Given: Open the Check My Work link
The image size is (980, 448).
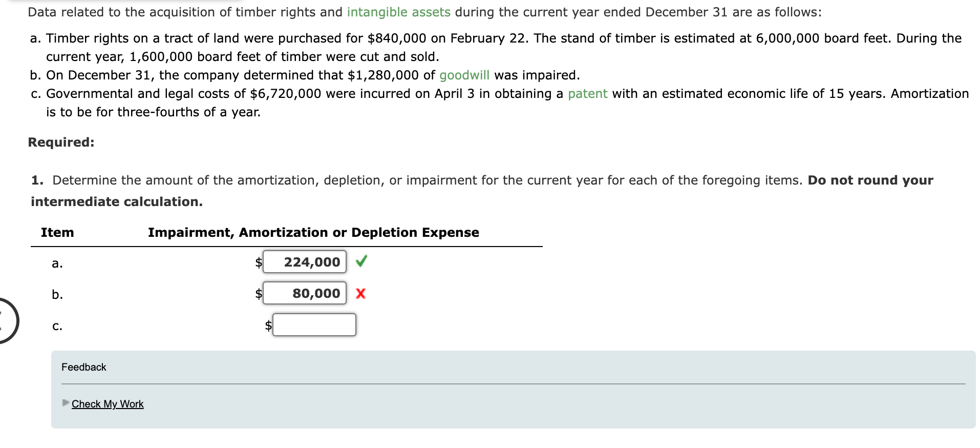Looking at the screenshot, I should point(108,404).
